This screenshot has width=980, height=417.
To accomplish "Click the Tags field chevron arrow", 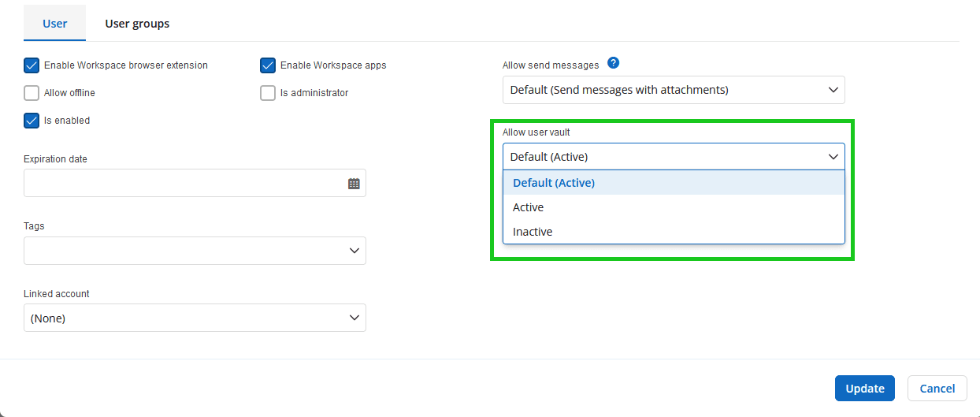I will click(x=354, y=251).
